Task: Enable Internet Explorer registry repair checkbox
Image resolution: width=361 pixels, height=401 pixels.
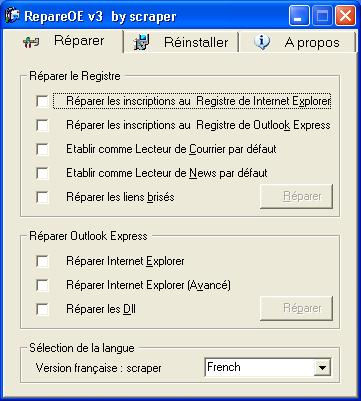Action: coord(43,101)
